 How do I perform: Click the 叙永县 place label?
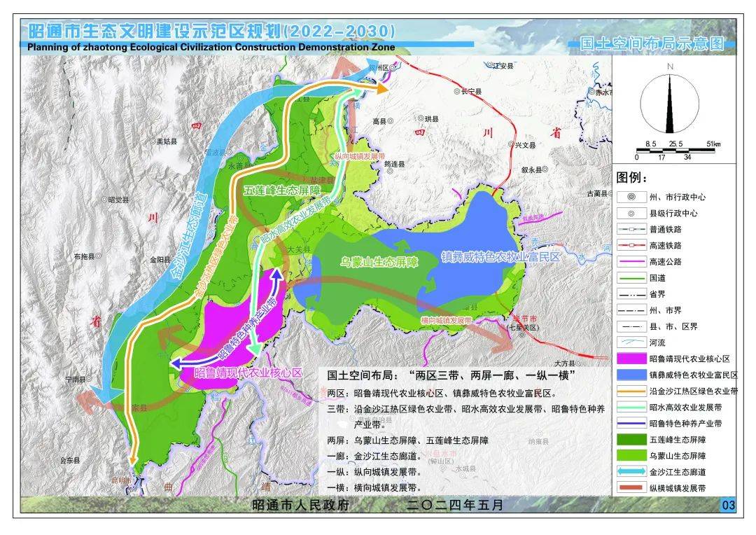click(531, 169)
